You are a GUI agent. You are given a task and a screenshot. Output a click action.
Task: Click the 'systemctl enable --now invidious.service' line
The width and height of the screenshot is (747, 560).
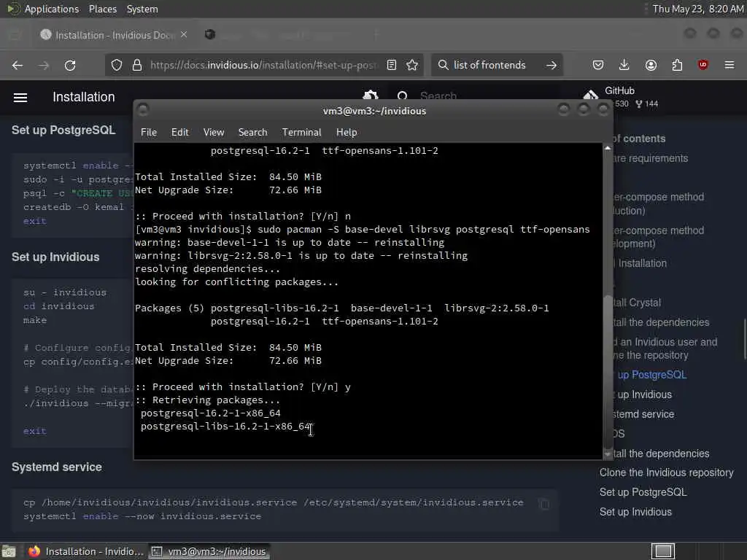click(x=142, y=516)
